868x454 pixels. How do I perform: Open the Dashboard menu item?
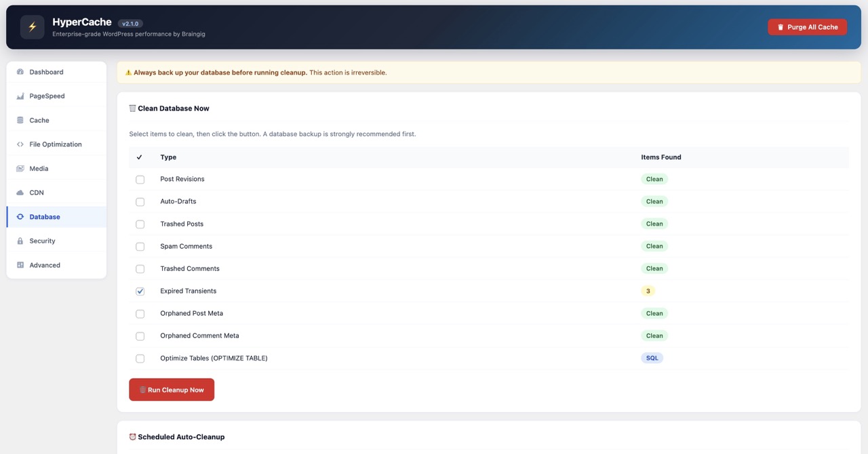pos(56,72)
